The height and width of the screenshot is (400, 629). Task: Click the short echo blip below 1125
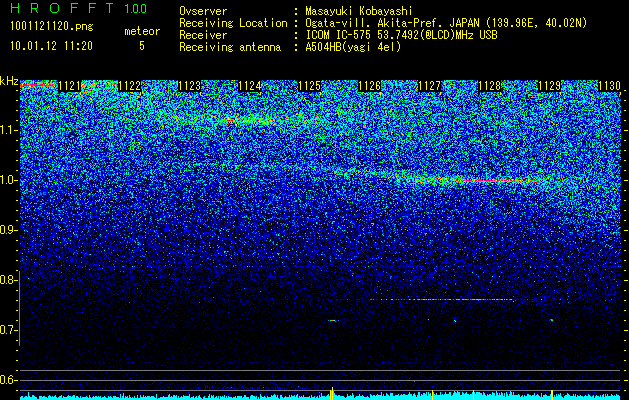(x=333, y=321)
